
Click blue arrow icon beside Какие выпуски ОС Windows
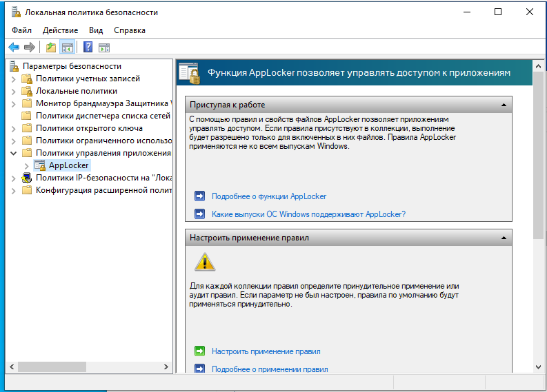pyautogui.click(x=199, y=214)
